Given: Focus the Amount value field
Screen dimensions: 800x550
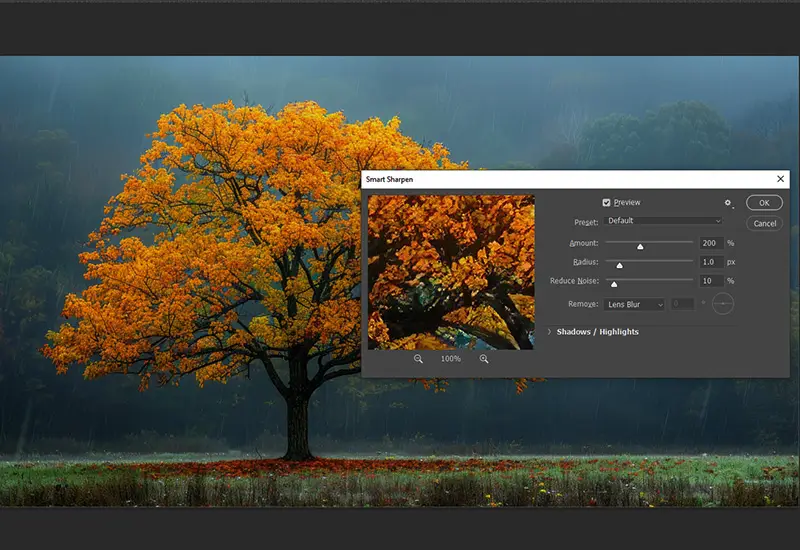Looking at the screenshot, I should click(710, 243).
